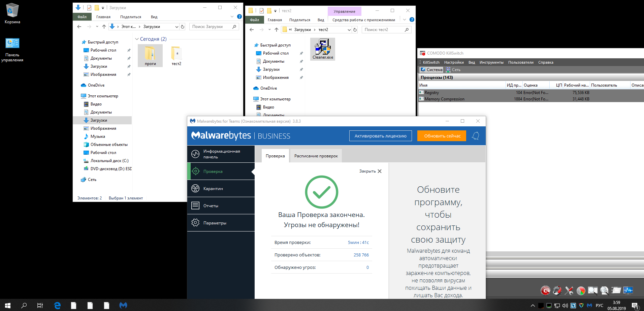Click the Активировать лицензию button
This screenshot has width=644, height=311.
pos(380,136)
